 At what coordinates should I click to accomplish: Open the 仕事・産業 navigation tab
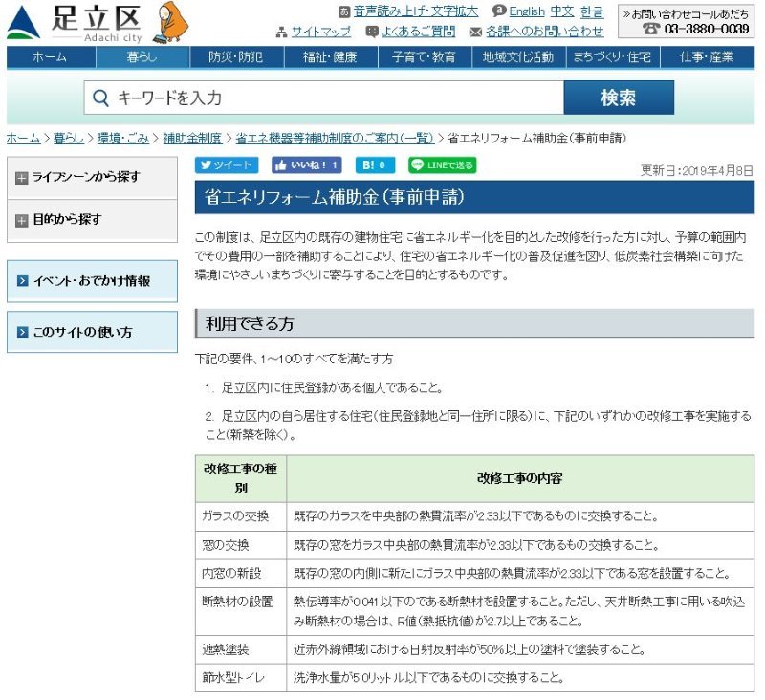(707, 57)
